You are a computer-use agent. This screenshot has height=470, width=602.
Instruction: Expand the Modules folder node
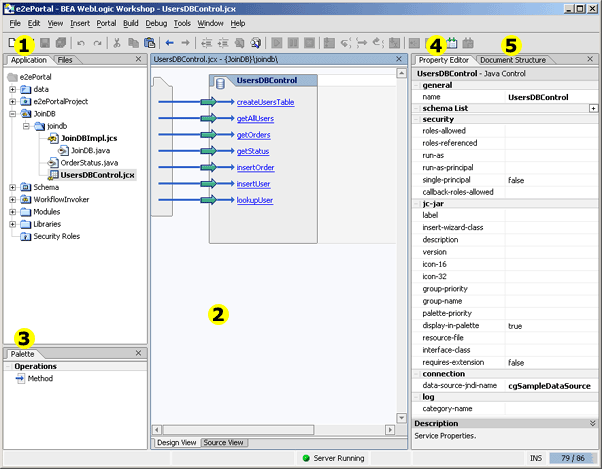13,212
